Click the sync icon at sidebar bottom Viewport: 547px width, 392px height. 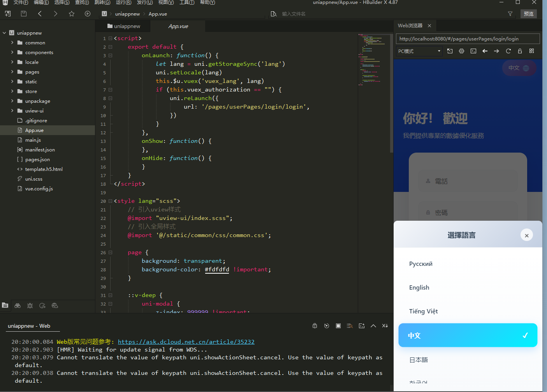(42, 306)
